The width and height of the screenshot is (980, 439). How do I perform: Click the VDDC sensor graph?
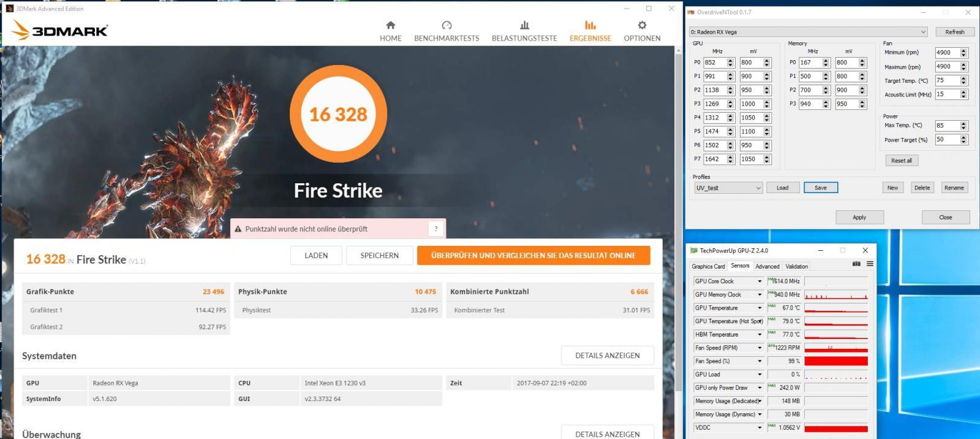tap(836, 428)
